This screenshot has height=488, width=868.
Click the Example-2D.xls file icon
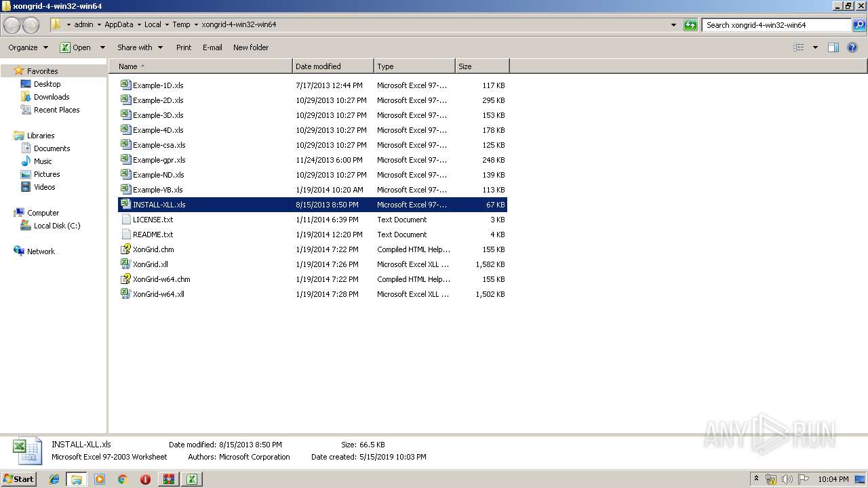125,100
